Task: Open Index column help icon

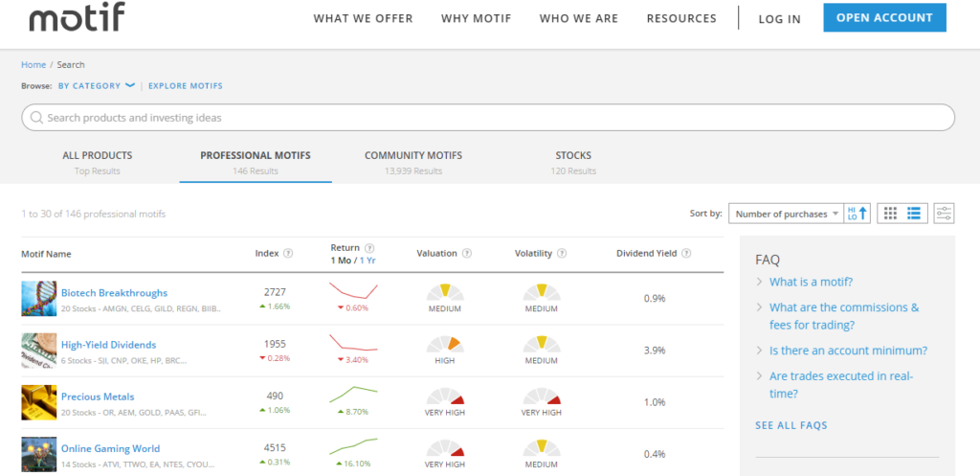Action: click(x=287, y=254)
